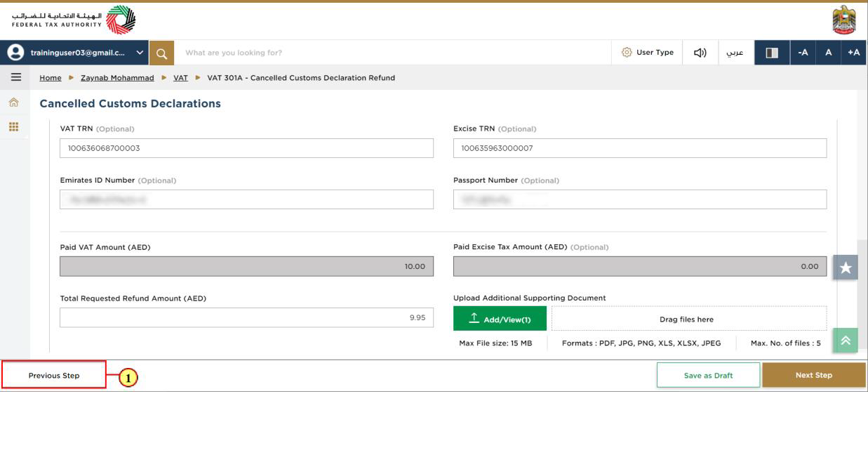Click the favorites star icon

[846, 268]
